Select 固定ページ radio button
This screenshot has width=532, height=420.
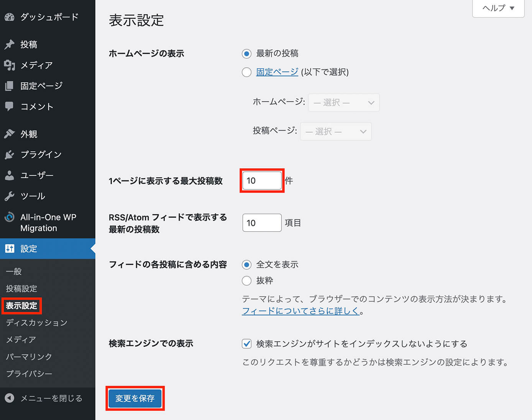pyautogui.click(x=246, y=72)
